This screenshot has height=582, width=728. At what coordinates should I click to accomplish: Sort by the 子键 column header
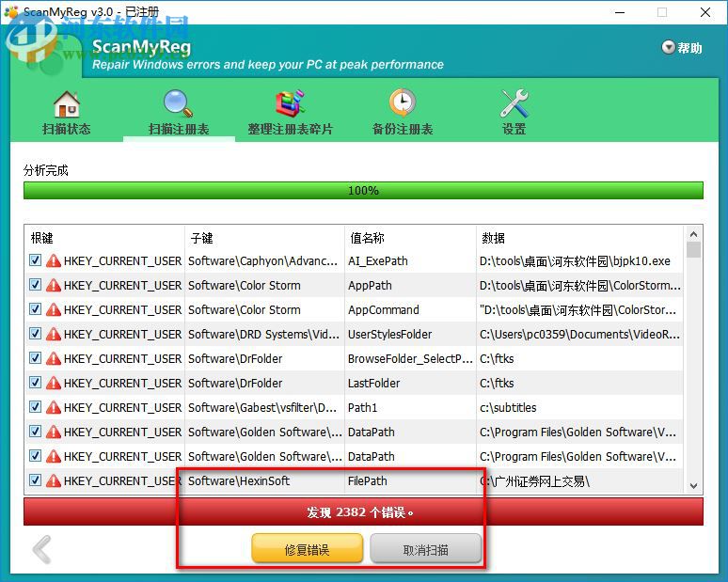(x=202, y=238)
